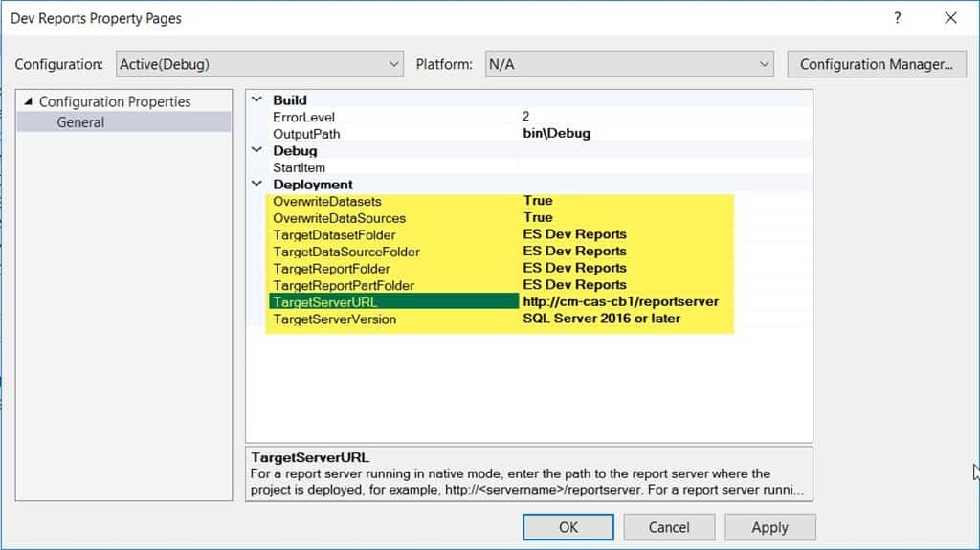
Task: Click the TargetServerURL value field
Action: pyautogui.click(x=620, y=301)
